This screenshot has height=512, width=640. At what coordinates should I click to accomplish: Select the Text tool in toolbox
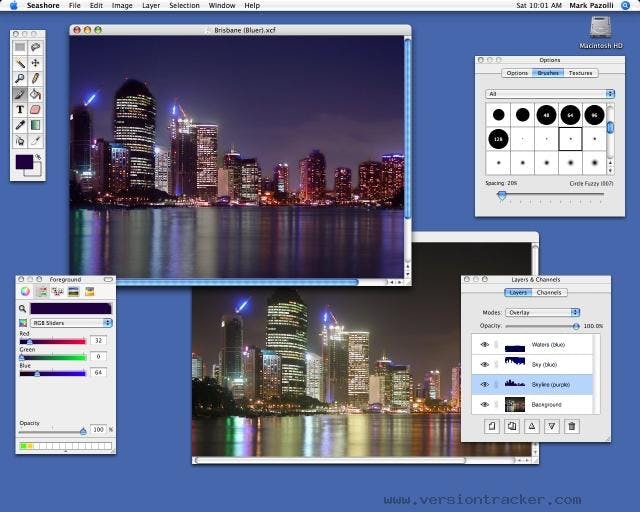[20, 109]
